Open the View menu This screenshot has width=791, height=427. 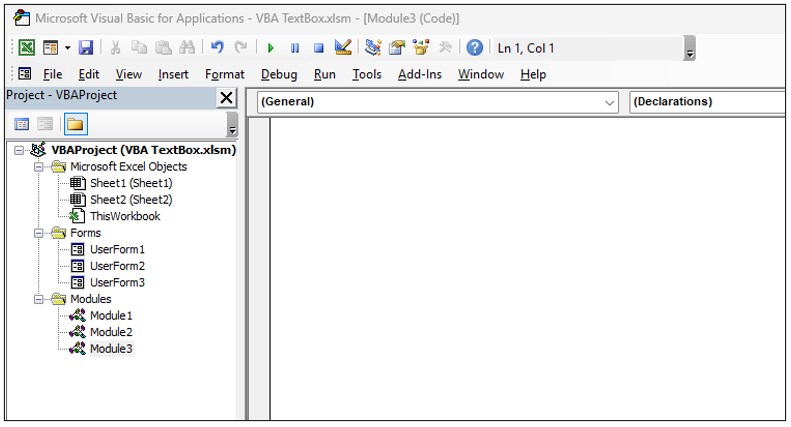coord(129,75)
